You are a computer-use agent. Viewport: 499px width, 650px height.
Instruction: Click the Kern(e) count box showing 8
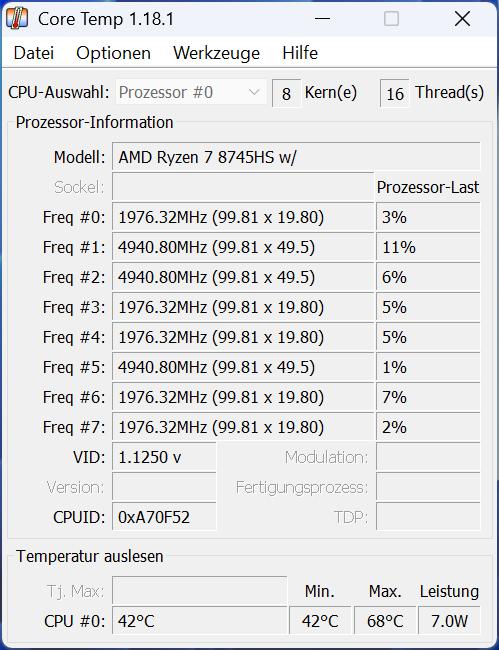pyautogui.click(x=286, y=93)
